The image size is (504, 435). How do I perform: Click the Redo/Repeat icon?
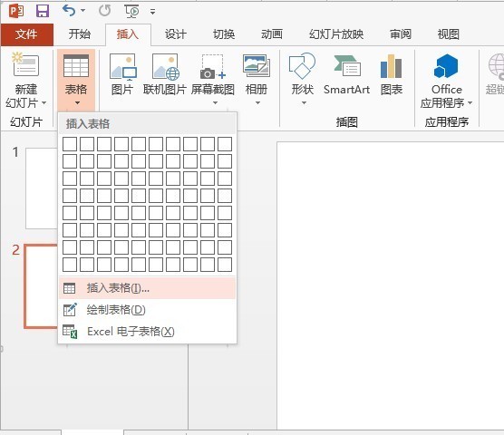pyautogui.click(x=105, y=11)
